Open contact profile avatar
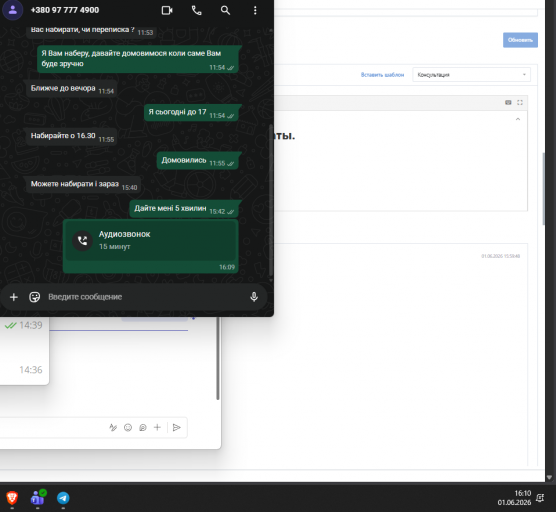The width and height of the screenshot is (556, 512). 13,10
